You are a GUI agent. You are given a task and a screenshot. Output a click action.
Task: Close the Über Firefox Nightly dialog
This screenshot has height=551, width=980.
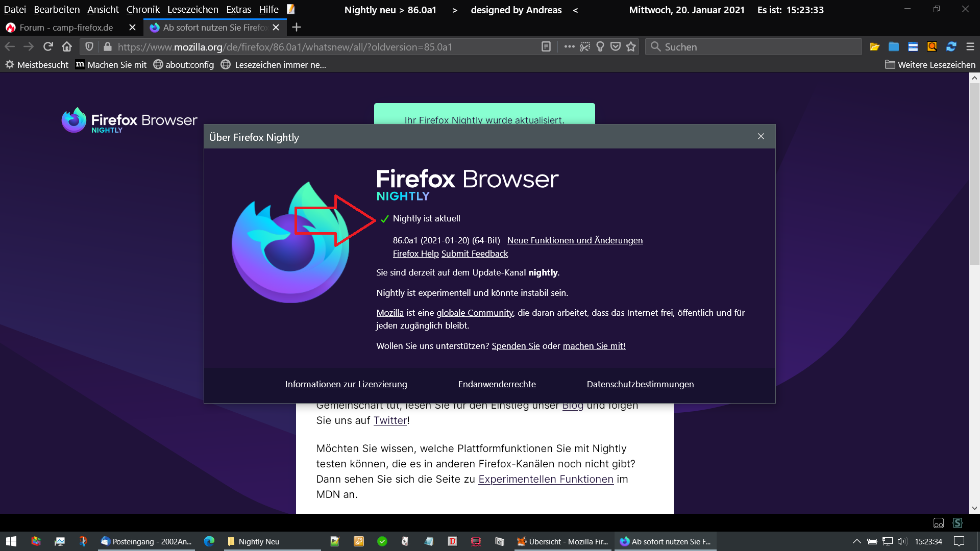click(761, 136)
